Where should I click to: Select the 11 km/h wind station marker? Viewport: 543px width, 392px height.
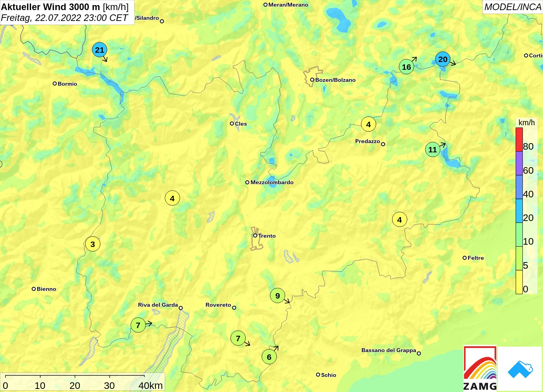pyautogui.click(x=432, y=150)
